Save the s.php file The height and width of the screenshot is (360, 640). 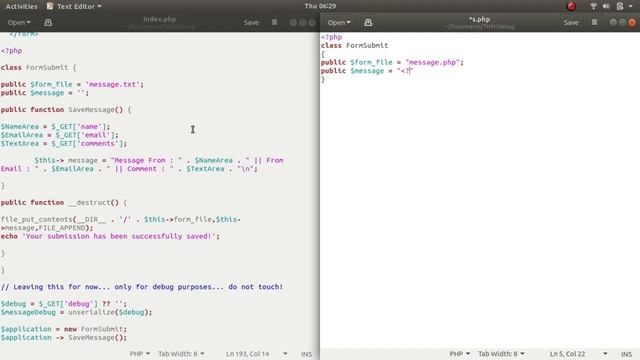click(571, 22)
